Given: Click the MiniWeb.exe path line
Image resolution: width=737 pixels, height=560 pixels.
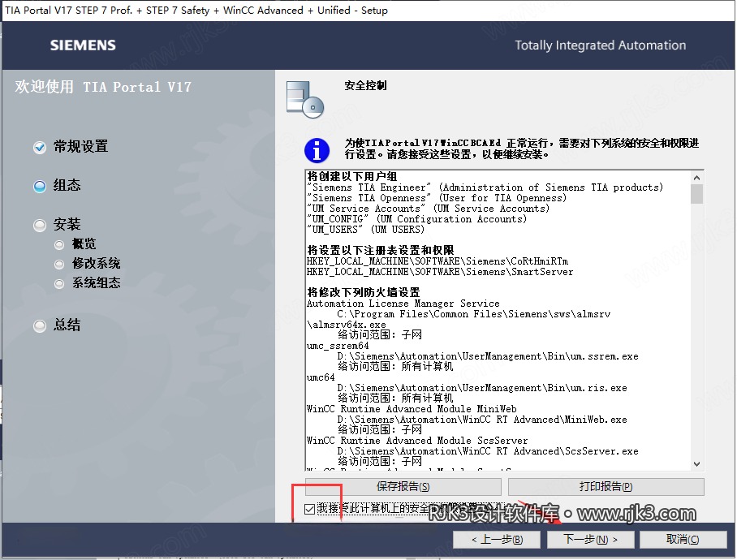Looking at the screenshot, I should [482, 420].
